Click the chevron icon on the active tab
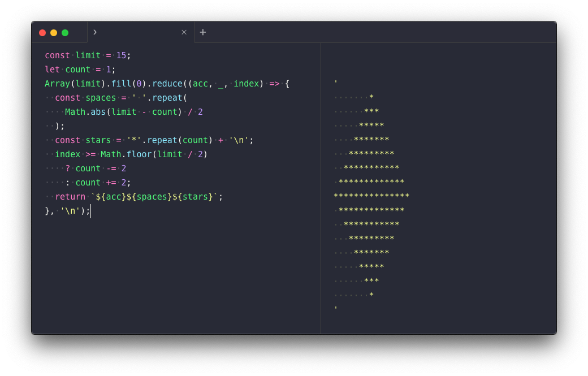The width and height of the screenshot is (588, 376). pyautogui.click(x=94, y=32)
